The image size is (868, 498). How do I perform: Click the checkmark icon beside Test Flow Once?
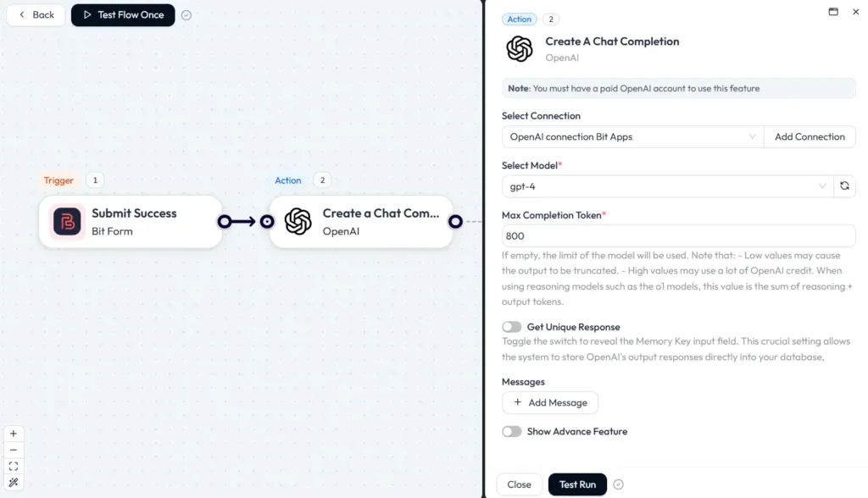pyautogui.click(x=186, y=14)
